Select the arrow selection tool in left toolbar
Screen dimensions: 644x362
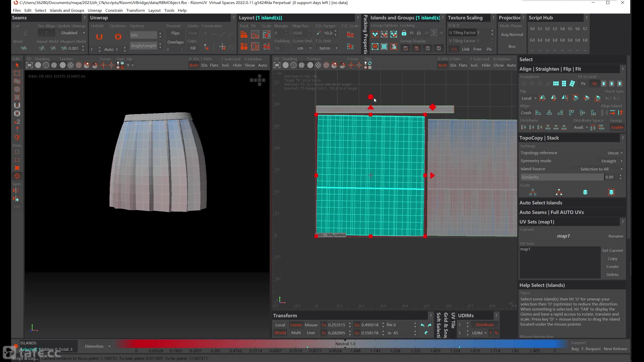17,65
